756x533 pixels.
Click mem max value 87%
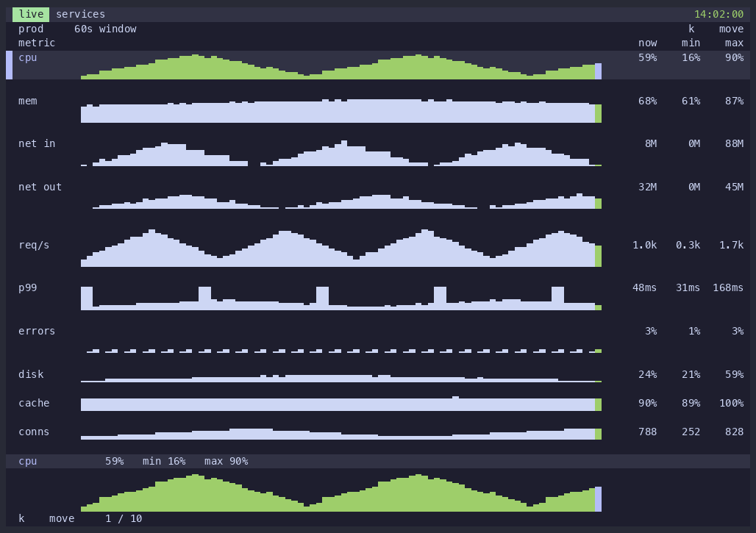(x=734, y=101)
